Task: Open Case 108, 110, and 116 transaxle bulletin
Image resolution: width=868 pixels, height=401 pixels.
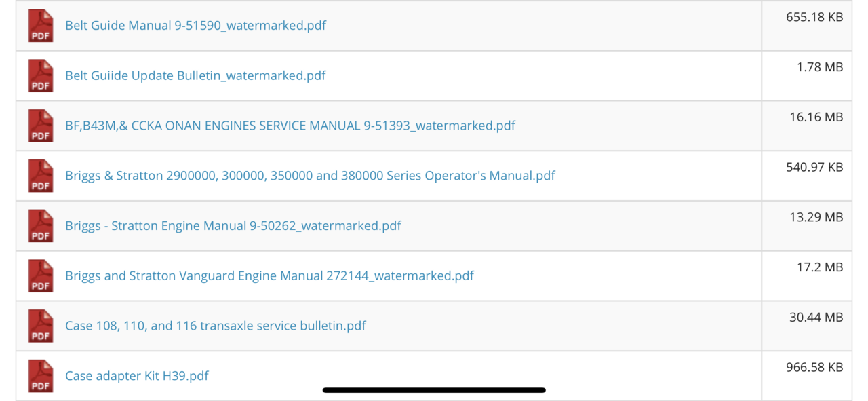Action: click(216, 326)
